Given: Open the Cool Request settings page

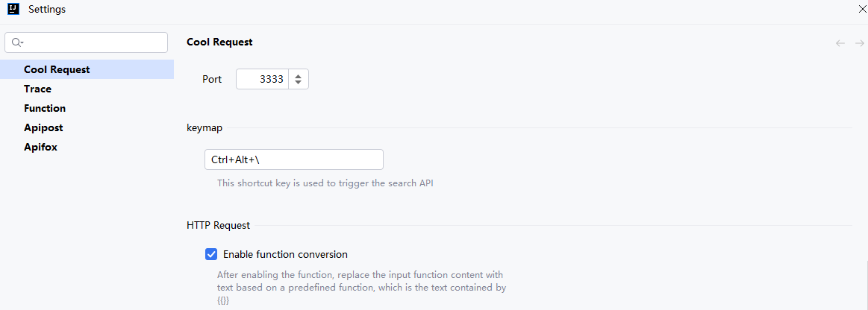Looking at the screenshot, I should click(57, 69).
